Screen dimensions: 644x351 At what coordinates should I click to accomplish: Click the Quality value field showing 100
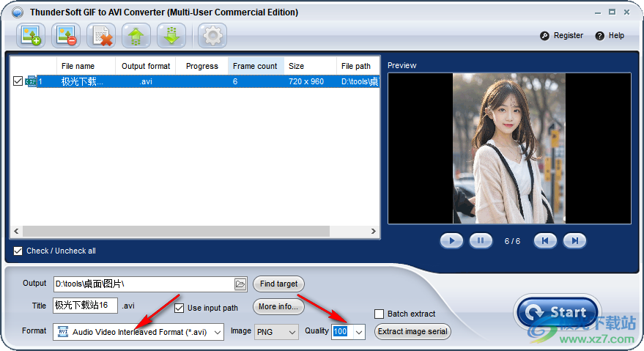pos(342,332)
